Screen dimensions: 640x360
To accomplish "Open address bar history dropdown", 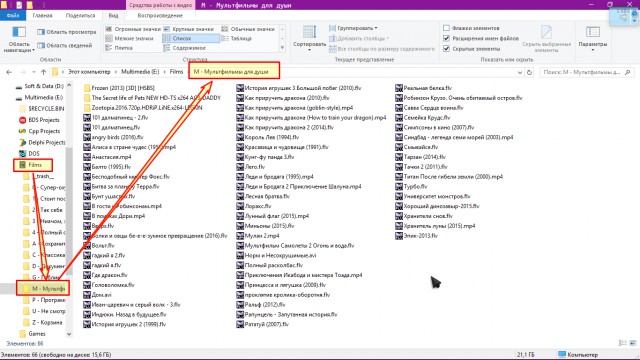I will [520, 72].
